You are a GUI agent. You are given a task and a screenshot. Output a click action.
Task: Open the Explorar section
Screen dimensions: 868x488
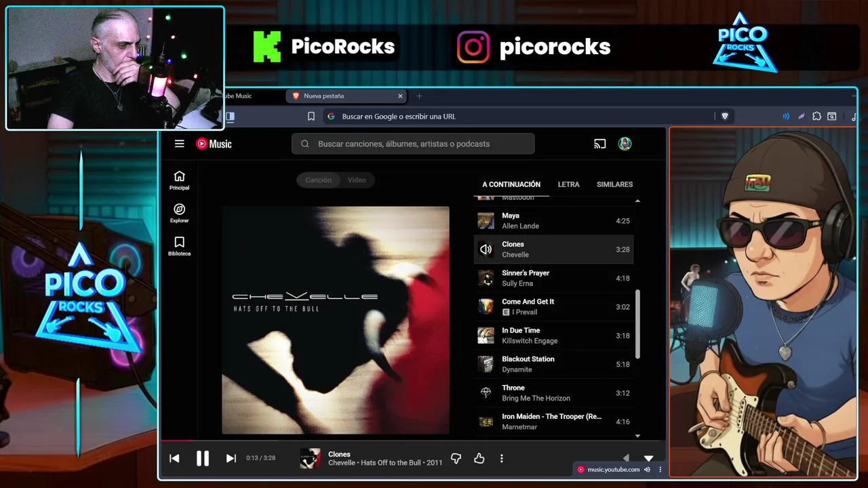pos(179,213)
